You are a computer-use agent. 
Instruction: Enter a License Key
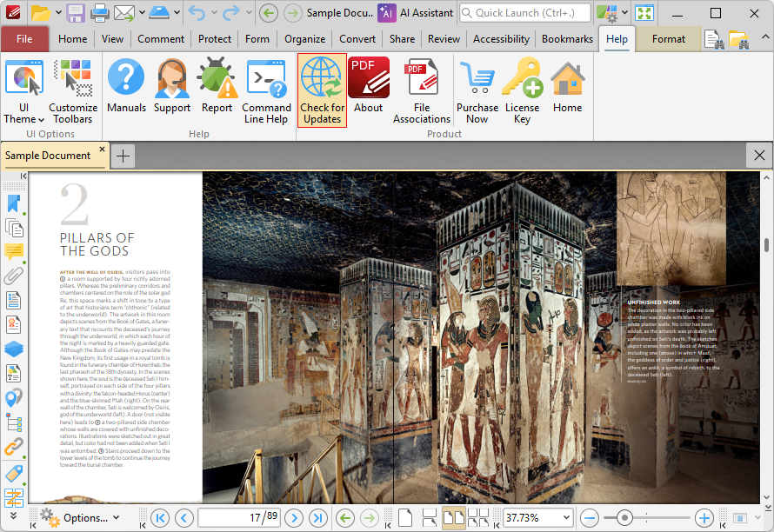point(522,91)
